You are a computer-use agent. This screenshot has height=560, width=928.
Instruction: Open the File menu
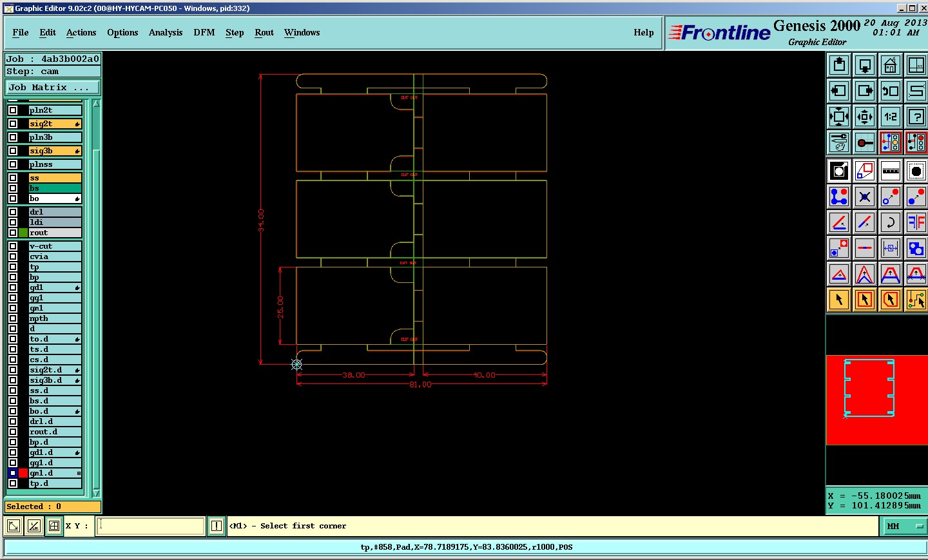[x=21, y=32]
